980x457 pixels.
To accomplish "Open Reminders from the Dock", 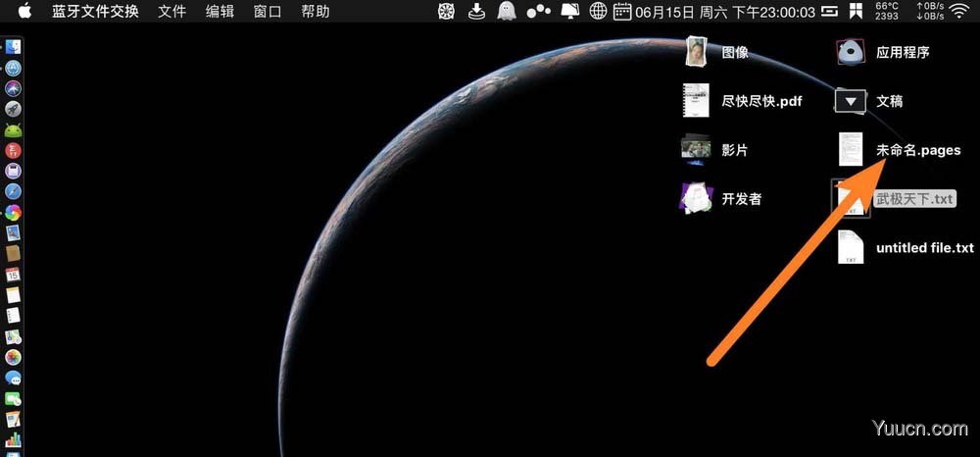I will pos(13,316).
